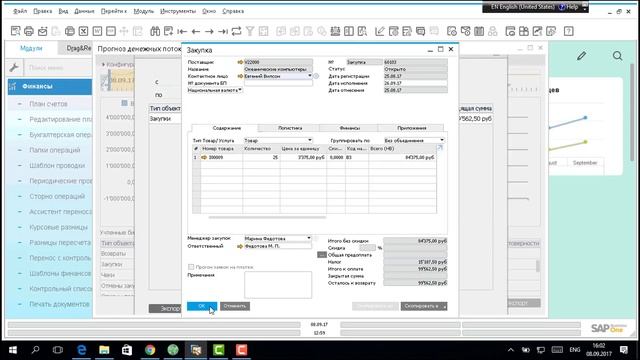Switch to the Логистика tab
This screenshot has height=360, width=640.
pyautogui.click(x=290, y=128)
